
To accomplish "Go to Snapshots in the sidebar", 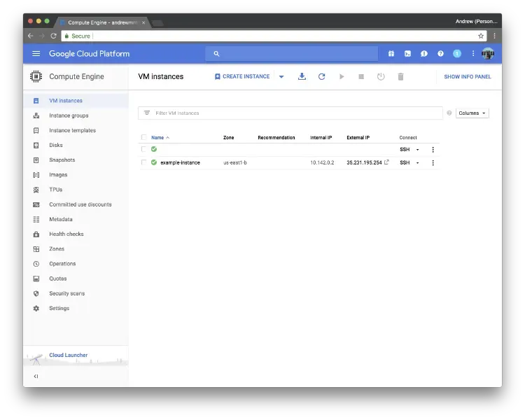I will coord(62,160).
